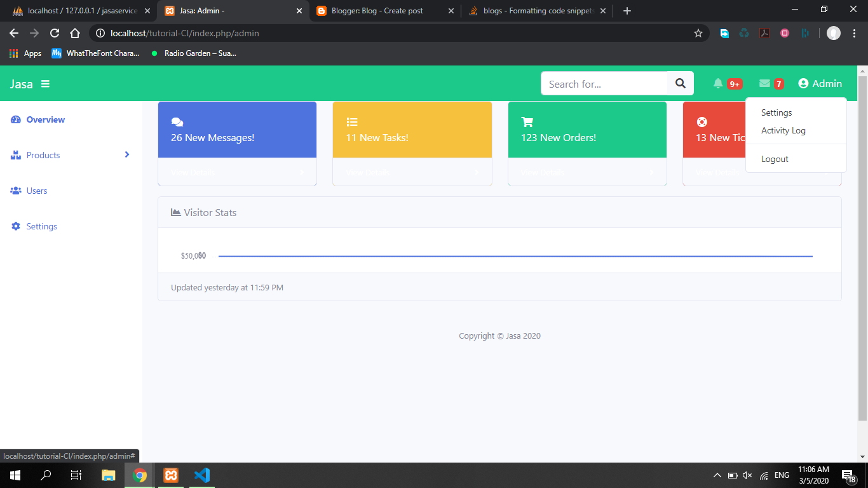The image size is (868, 488).
Task: Open the bell alerts icon
Action: (x=718, y=83)
